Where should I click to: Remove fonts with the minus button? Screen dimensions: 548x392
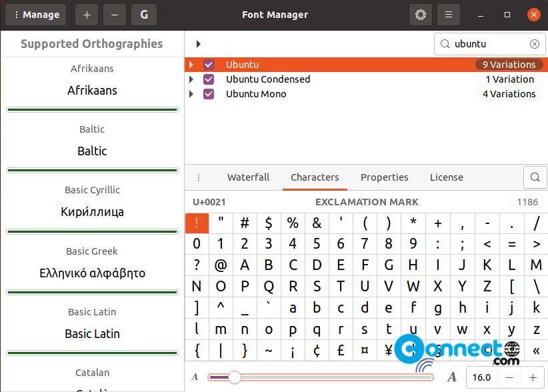pos(115,15)
